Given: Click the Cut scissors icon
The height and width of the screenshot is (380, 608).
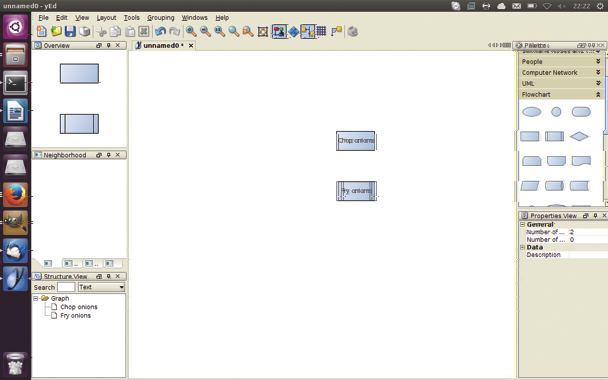Looking at the screenshot, I should [x=102, y=31].
